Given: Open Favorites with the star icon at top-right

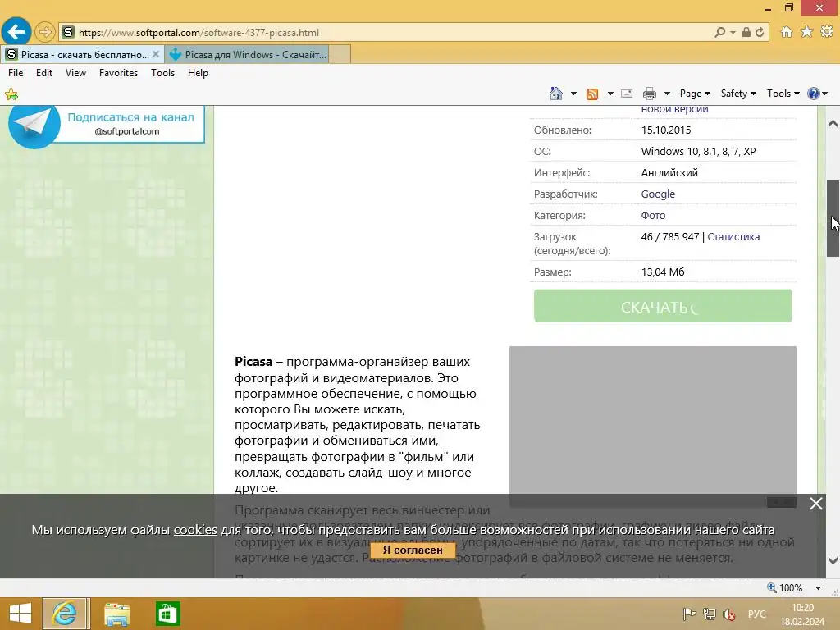Looking at the screenshot, I should 806,32.
